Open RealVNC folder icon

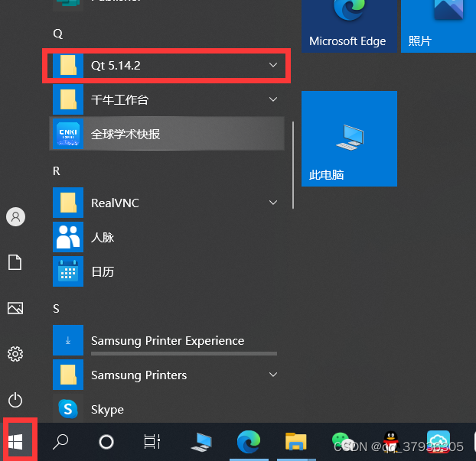pos(68,203)
